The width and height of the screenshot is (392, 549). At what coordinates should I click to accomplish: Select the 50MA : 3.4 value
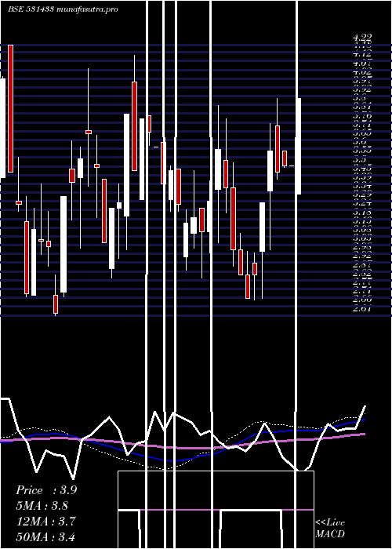coord(45,536)
